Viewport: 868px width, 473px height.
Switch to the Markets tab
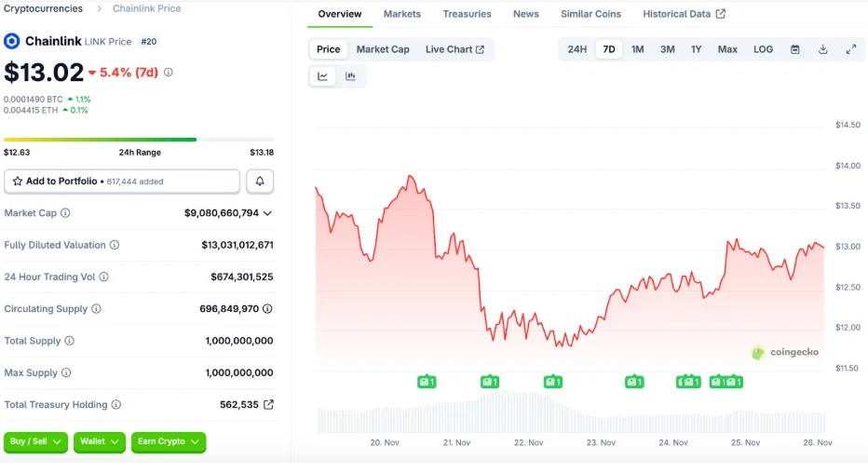tap(402, 14)
